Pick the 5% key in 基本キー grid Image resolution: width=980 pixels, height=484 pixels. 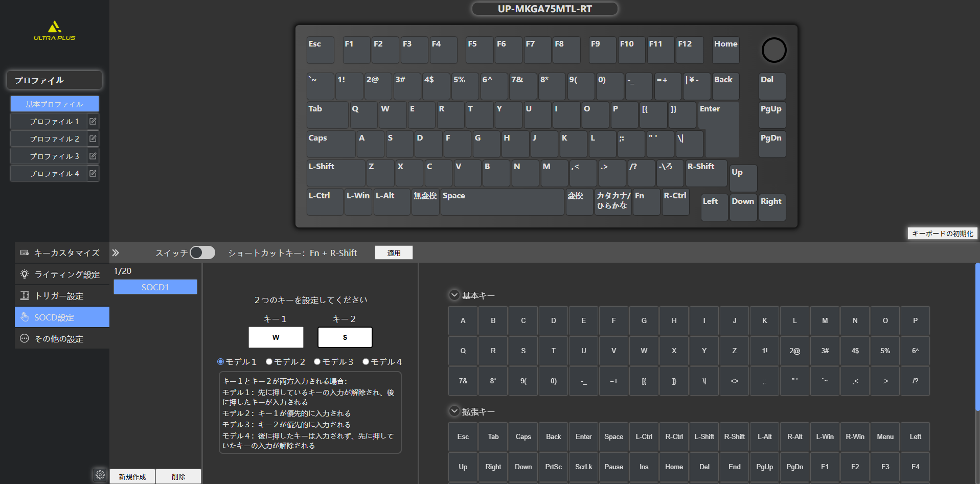(885, 351)
